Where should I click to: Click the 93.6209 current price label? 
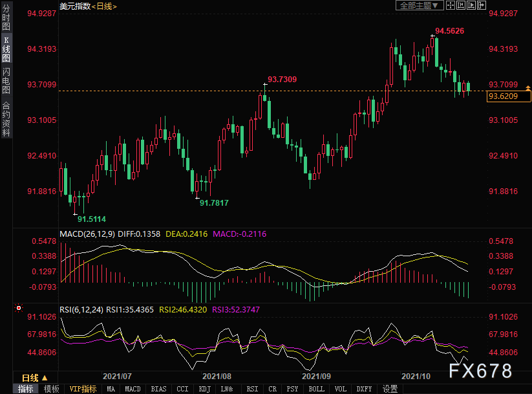pyautogui.click(x=502, y=96)
